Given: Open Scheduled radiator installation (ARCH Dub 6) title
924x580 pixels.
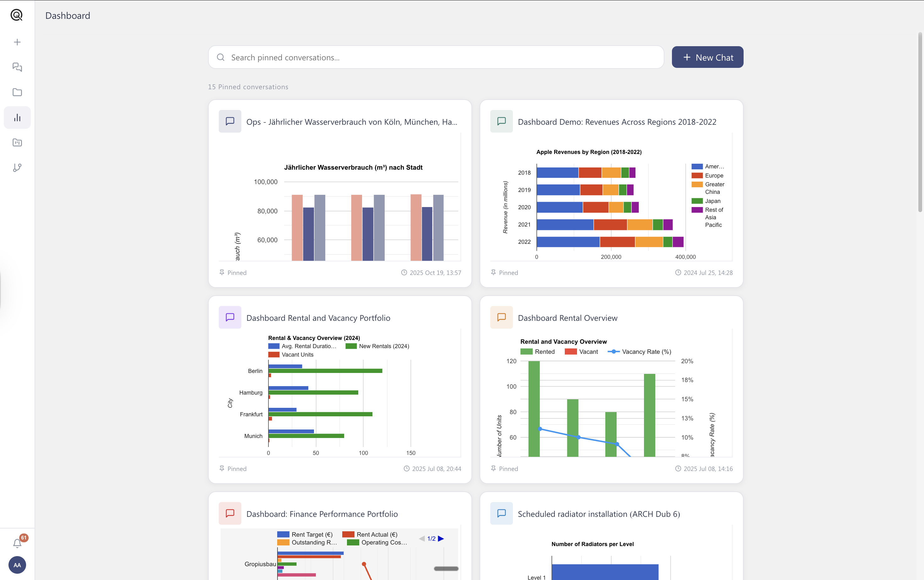Looking at the screenshot, I should pos(599,514).
